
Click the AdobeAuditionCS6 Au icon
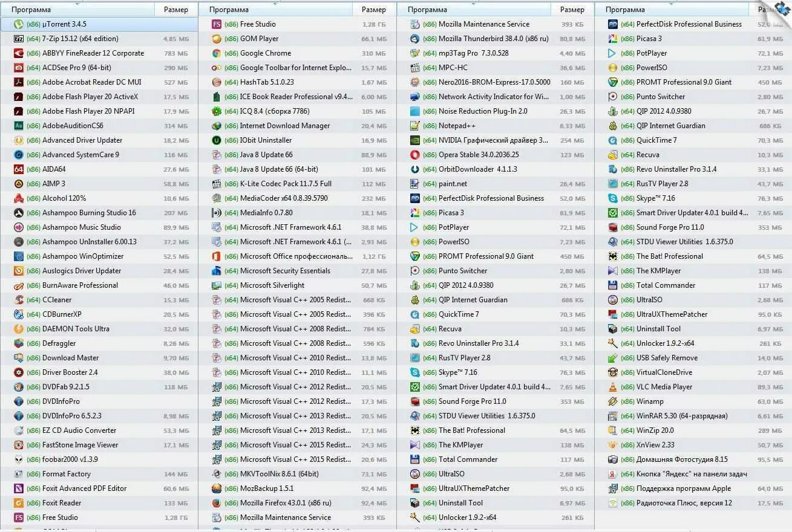[19, 126]
